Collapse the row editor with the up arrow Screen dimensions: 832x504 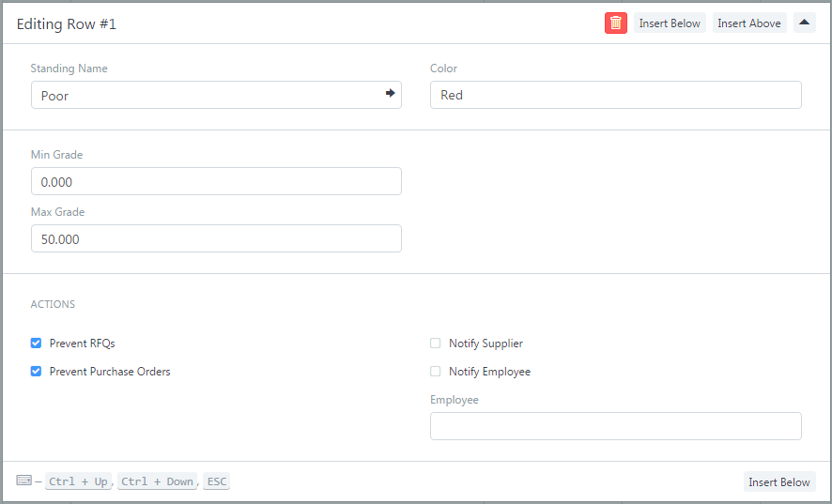pyautogui.click(x=804, y=23)
